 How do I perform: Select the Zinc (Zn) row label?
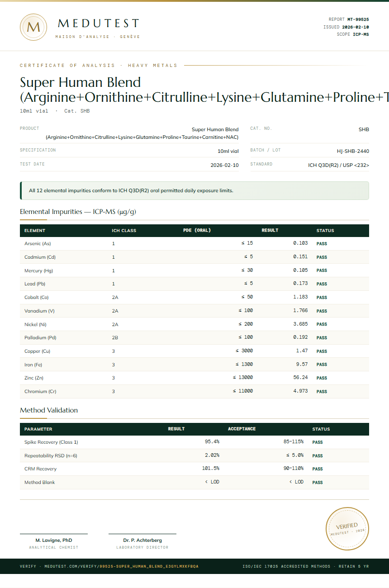pos(34,378)
